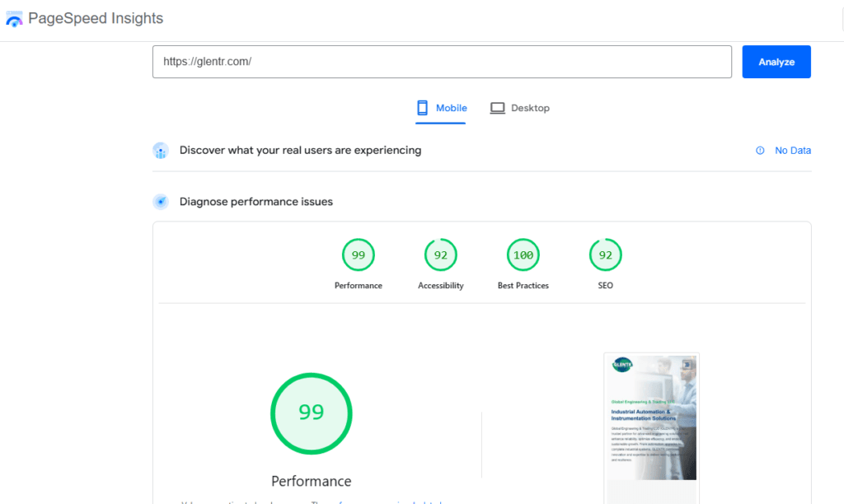844x504 pixels.
Task: Click the SEO label under its score ring
Action: tap(605, 285)
